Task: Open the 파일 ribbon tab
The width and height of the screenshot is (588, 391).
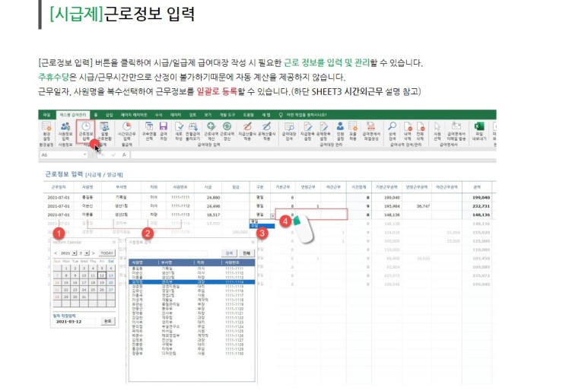Action: pyautogui.click(x=46, y=115)
